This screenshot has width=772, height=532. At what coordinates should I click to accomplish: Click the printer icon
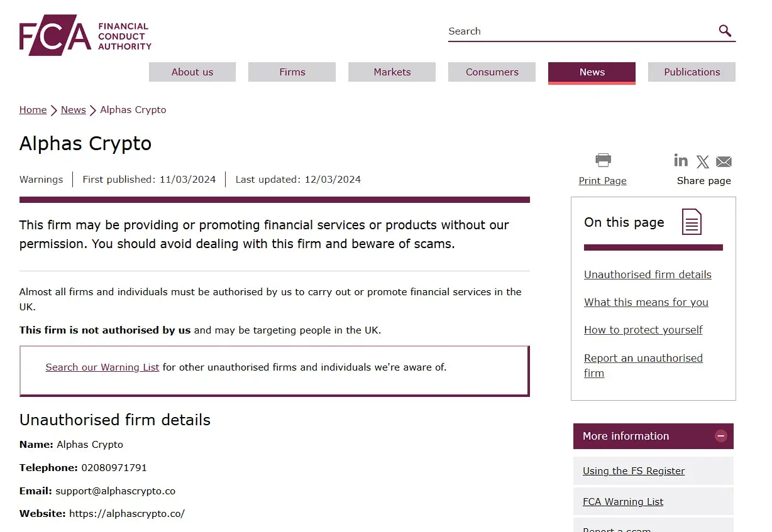click(603, 160)
